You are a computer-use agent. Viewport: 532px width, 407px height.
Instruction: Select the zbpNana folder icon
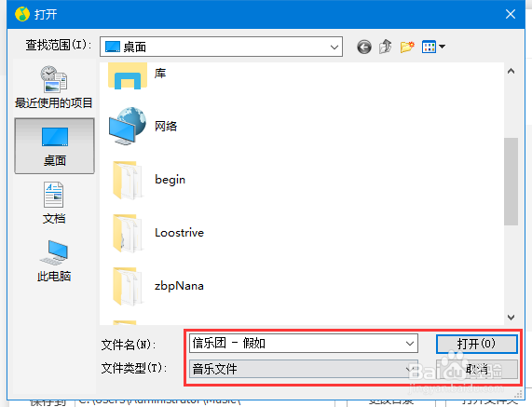[x=128, y=286]
